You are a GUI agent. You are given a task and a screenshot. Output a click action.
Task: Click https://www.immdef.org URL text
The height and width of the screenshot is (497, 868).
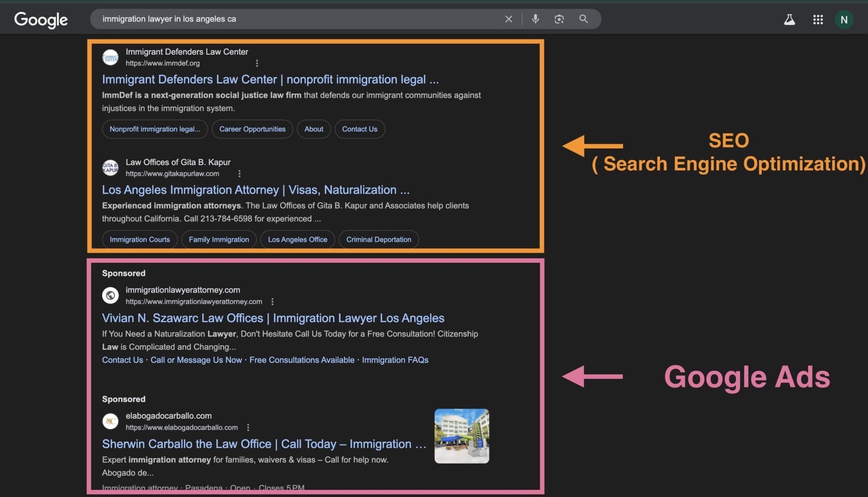click(163, 63)
